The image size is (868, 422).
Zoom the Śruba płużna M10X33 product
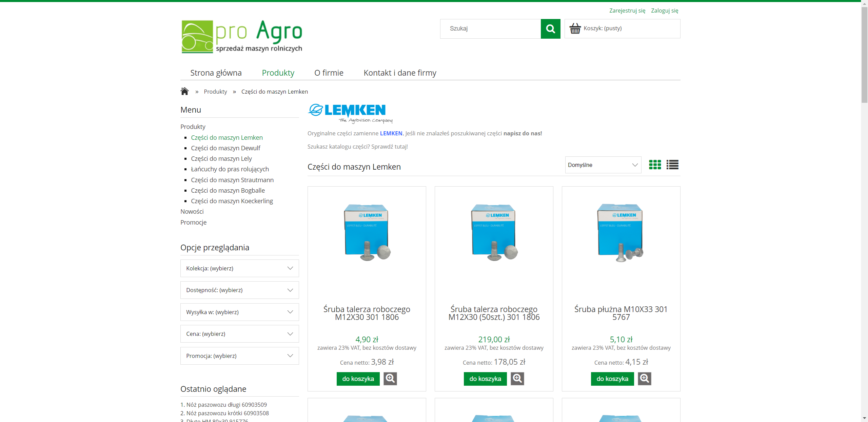(x=644, y=379)
